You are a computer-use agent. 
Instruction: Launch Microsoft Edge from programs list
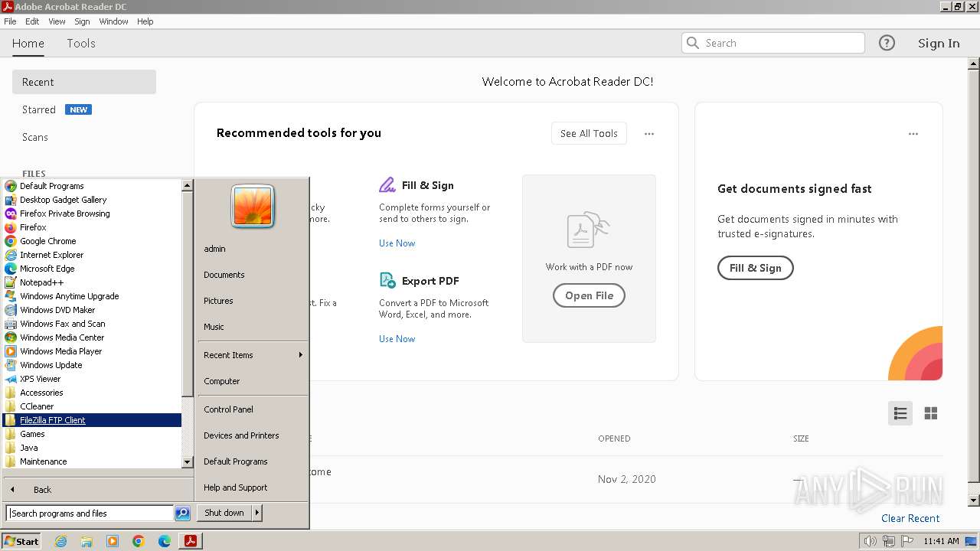[x=47, y=269]
